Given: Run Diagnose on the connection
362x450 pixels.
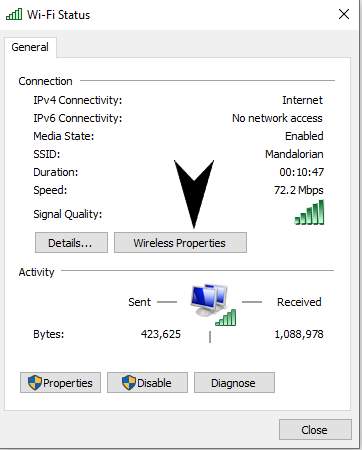Looking at the screenshot, I should tap(234, 383).
